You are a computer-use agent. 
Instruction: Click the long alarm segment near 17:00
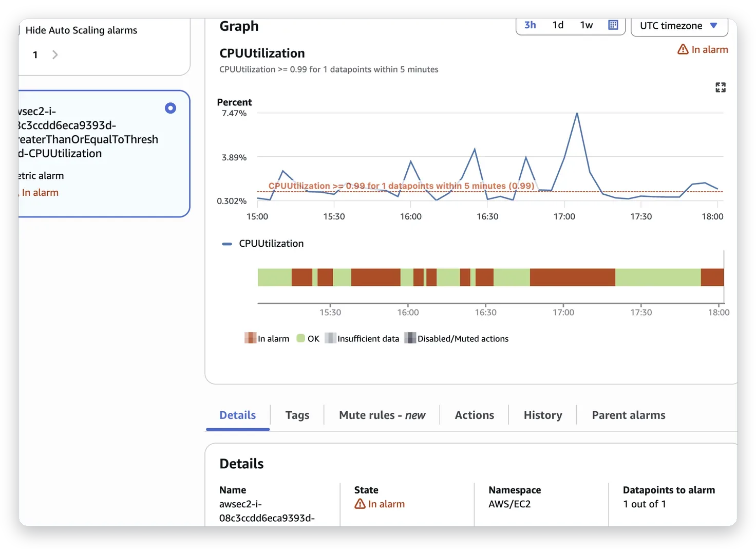click(572, 277)
